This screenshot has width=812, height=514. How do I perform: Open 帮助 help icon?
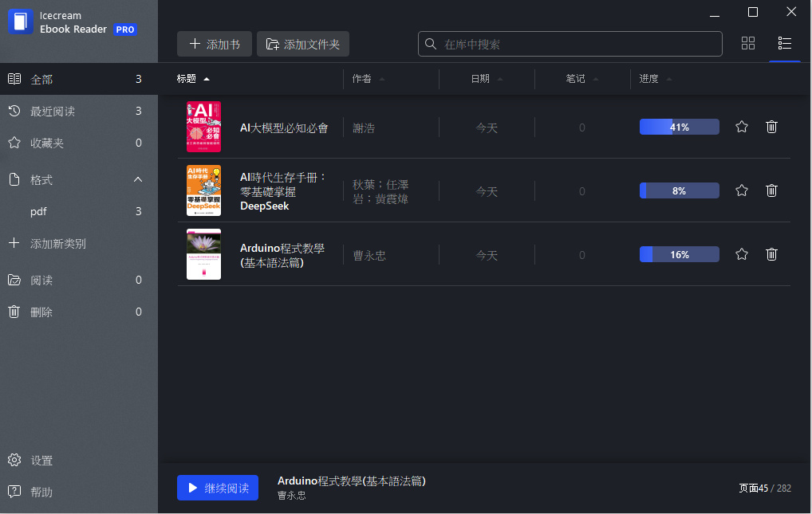coord(14,491)
